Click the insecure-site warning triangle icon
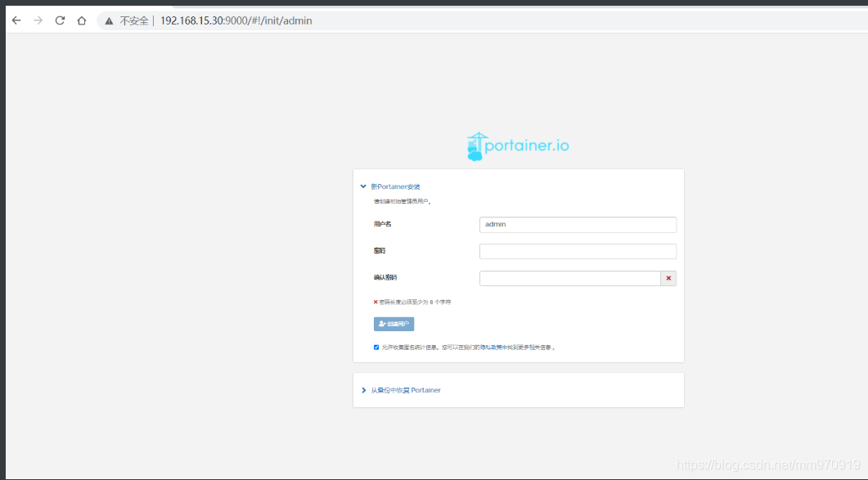 [109, 21]
